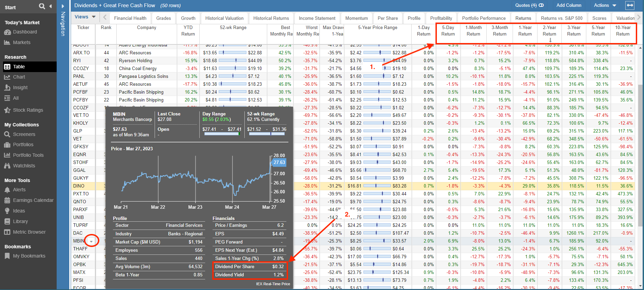Click the 52-wk Range bar for RYI

pos(232,60)
